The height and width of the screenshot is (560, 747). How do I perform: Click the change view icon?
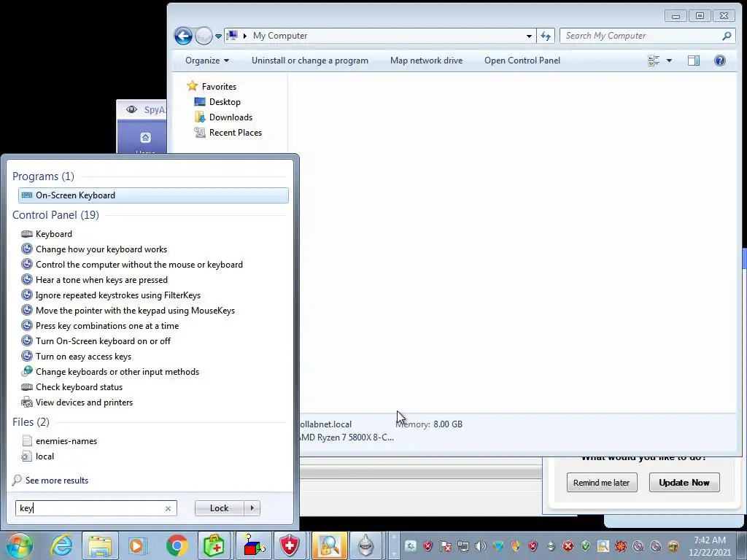654,61
